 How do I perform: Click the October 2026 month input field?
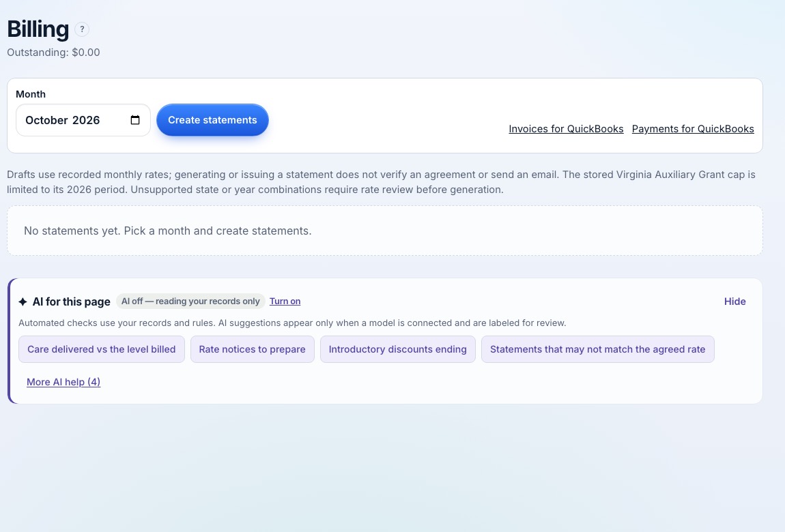(x=83, y=120)
